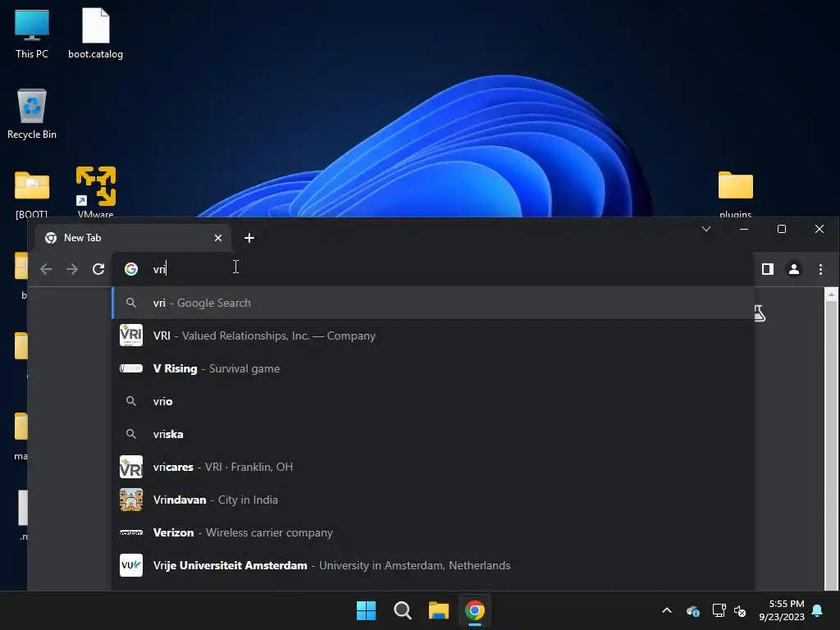Viewport: 840px width, 630px height.
Task: Open the Windows Start menu
Action: click(x=367, y=610)
